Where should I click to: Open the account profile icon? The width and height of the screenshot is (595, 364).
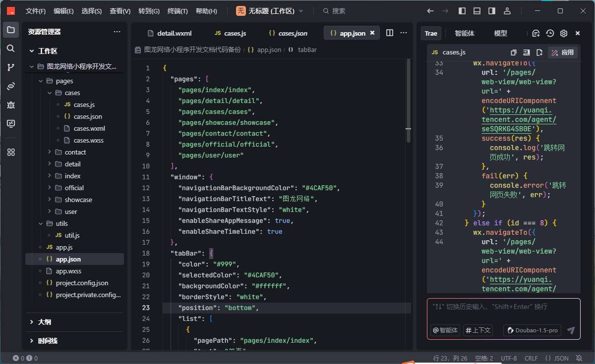(507, 11)
